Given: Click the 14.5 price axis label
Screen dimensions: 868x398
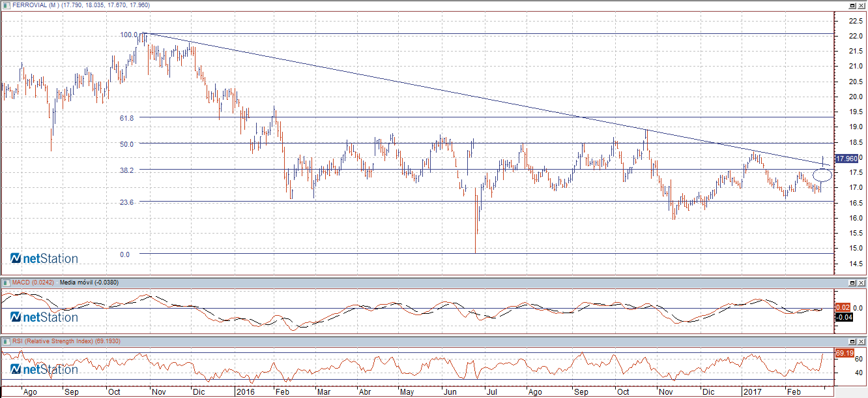Looking at the screenshot, I should pos(856,264).
